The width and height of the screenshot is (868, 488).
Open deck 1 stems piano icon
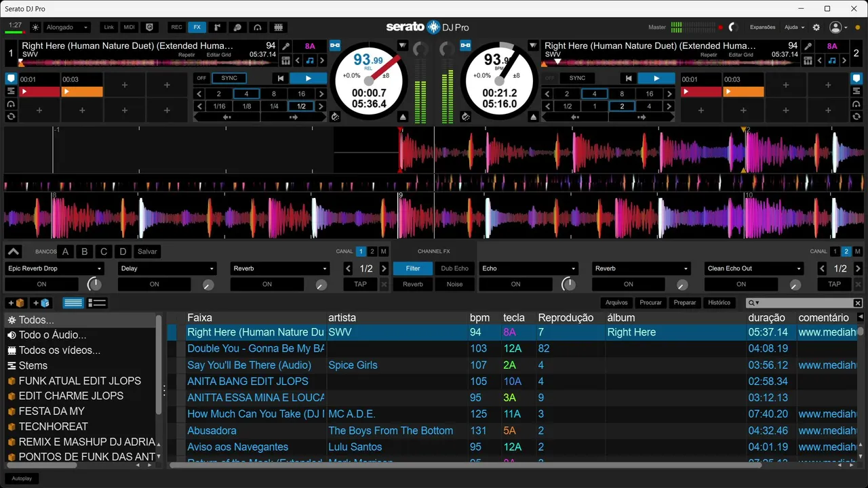pyautogui.click(x=286, y=60)
